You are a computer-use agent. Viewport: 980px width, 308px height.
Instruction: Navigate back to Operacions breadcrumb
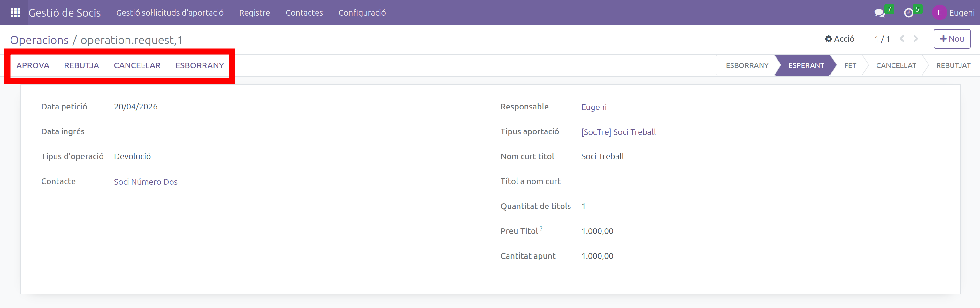[39, 40]
